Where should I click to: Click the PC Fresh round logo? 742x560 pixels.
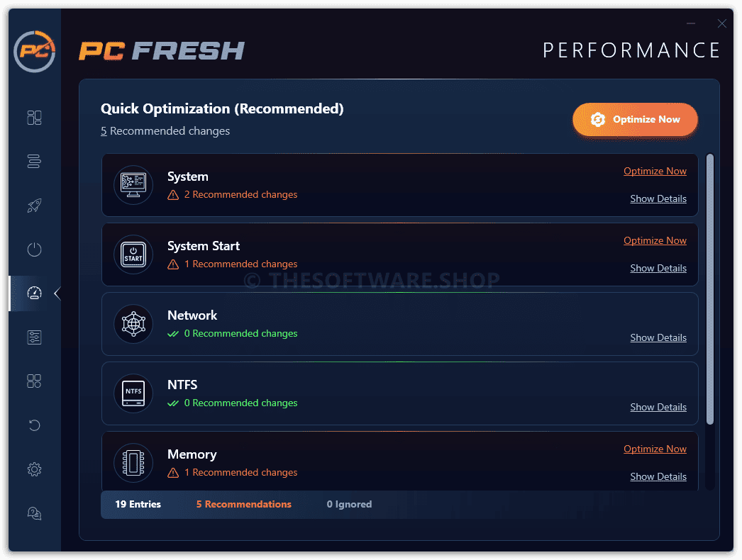point(35,51)
